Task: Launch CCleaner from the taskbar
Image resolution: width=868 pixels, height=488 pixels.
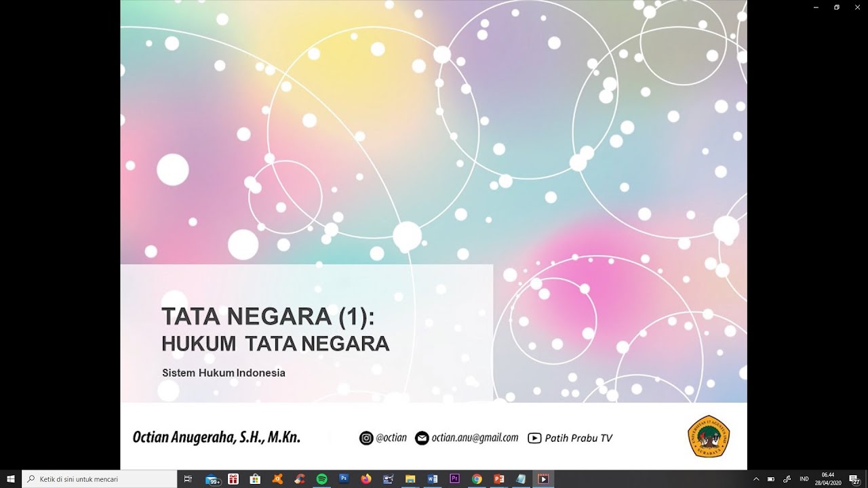Action: (299, 479)
